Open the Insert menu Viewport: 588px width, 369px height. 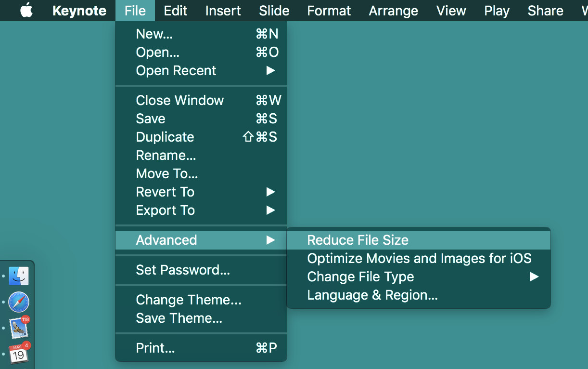point(223,11)
